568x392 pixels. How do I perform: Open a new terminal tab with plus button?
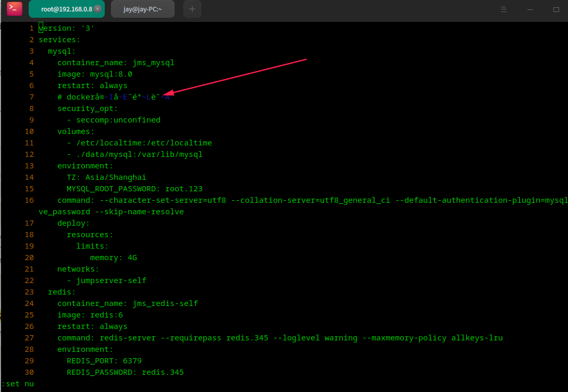coord(192,9)
